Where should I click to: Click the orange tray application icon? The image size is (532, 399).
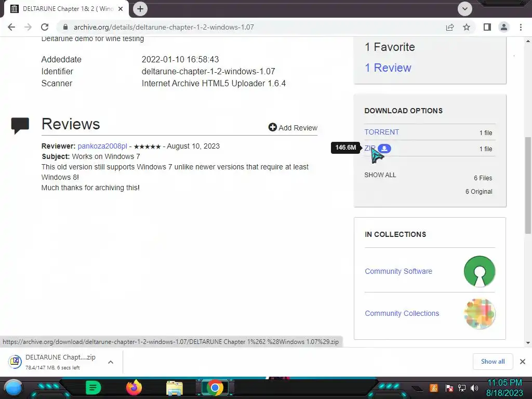tap(433, 388)
